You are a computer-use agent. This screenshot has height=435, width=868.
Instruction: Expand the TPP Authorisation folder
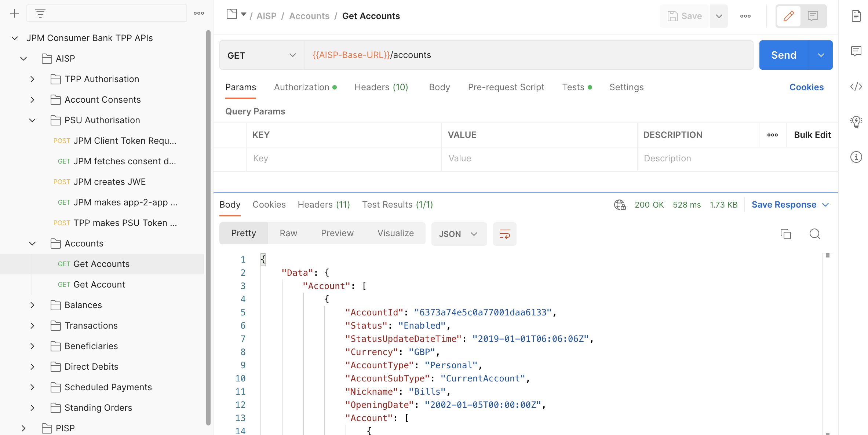pos(32,79)
